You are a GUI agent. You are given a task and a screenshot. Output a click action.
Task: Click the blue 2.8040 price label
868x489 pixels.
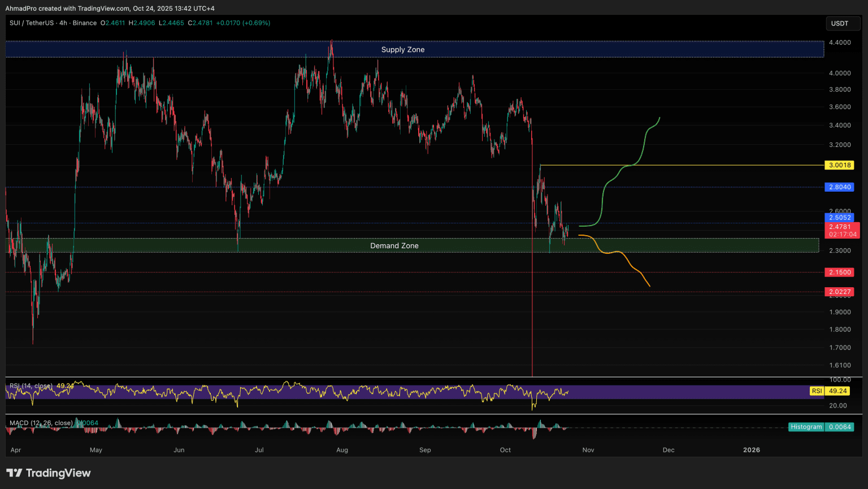pyautogui.click(x=839, y=187)
